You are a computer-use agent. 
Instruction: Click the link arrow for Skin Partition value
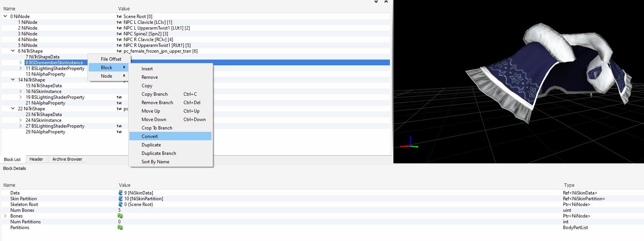tap(120, 199)
